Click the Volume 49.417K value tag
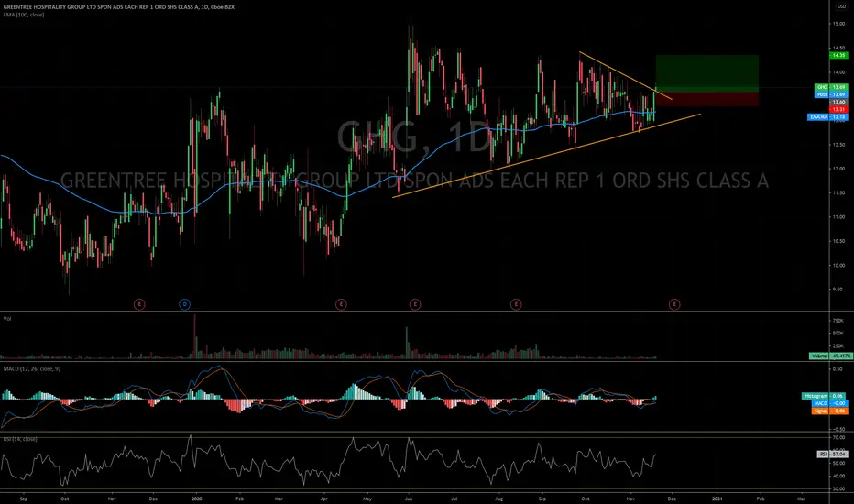Viewport: 854px width, 504px height. (830, 356)
